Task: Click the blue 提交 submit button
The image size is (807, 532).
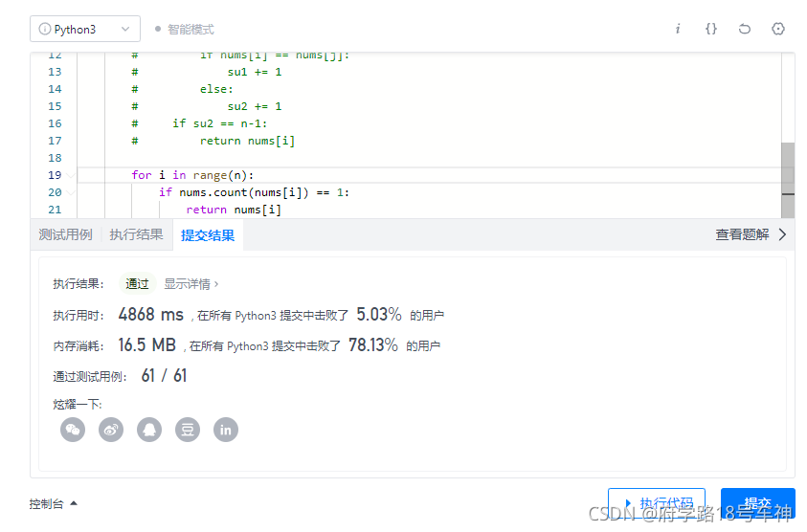Action: tap(758, 502)
